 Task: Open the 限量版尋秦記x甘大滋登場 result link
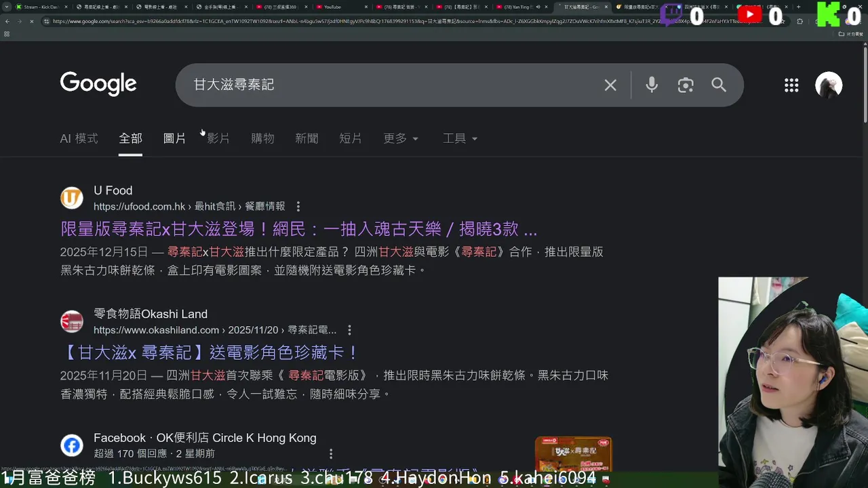tap(298, 229)
